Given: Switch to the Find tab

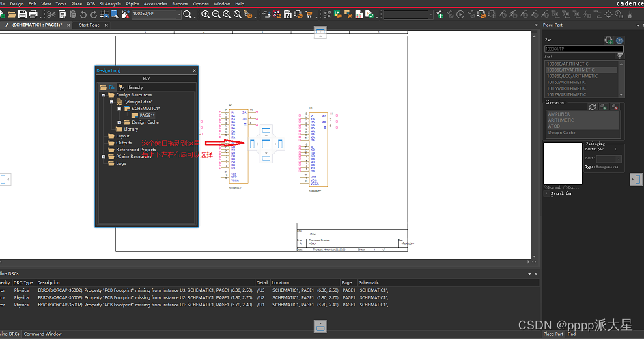Looking at the screenshot, I should [x=572, y=334].
